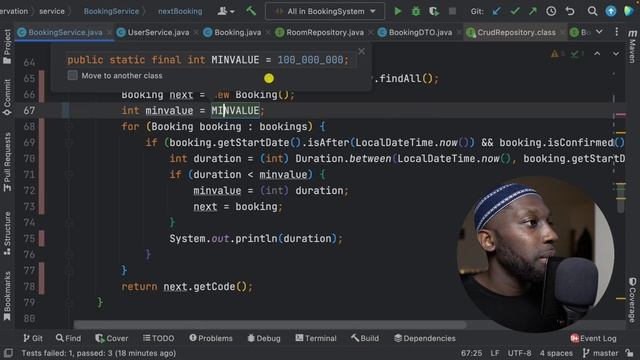This screenshot has width=640, height=360.
Task: Open Search Everywhere magnifier icon
Action: tap(592, 11)
